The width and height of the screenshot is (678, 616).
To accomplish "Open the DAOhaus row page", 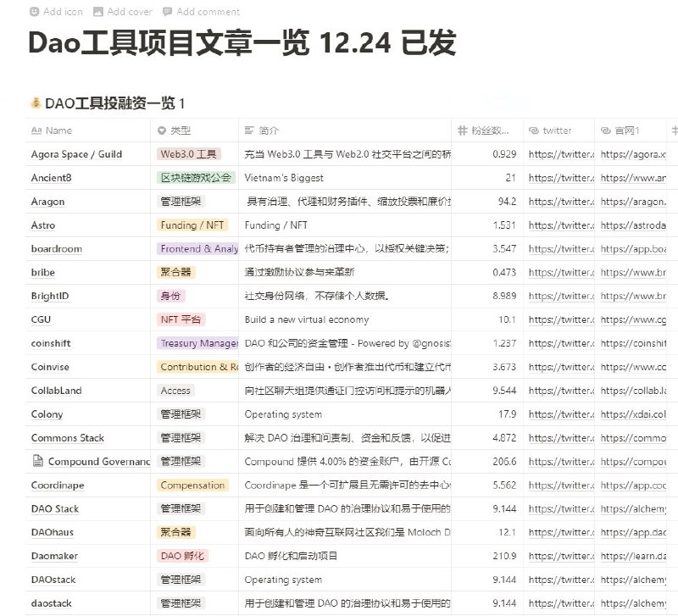I will point(53,533).
